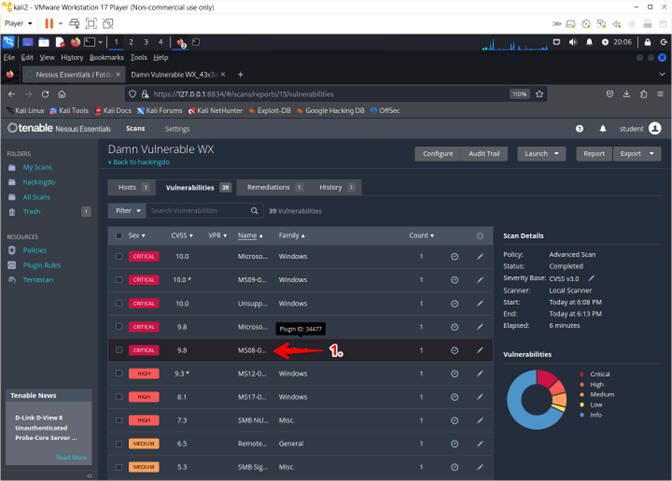The image size is (672, 481).
Task: Click the Kali panel volume speaker icon
Action: point(573,42)
